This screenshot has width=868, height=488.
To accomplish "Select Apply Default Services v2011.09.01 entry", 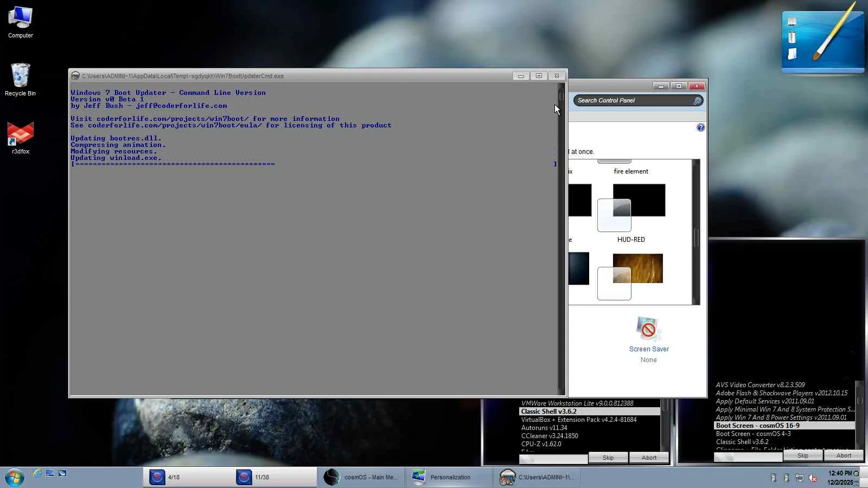I will point(765,401).
